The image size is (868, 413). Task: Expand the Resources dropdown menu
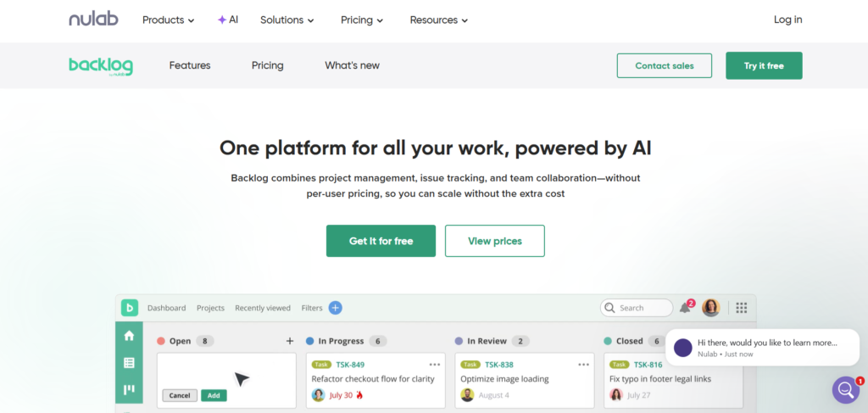438,20
